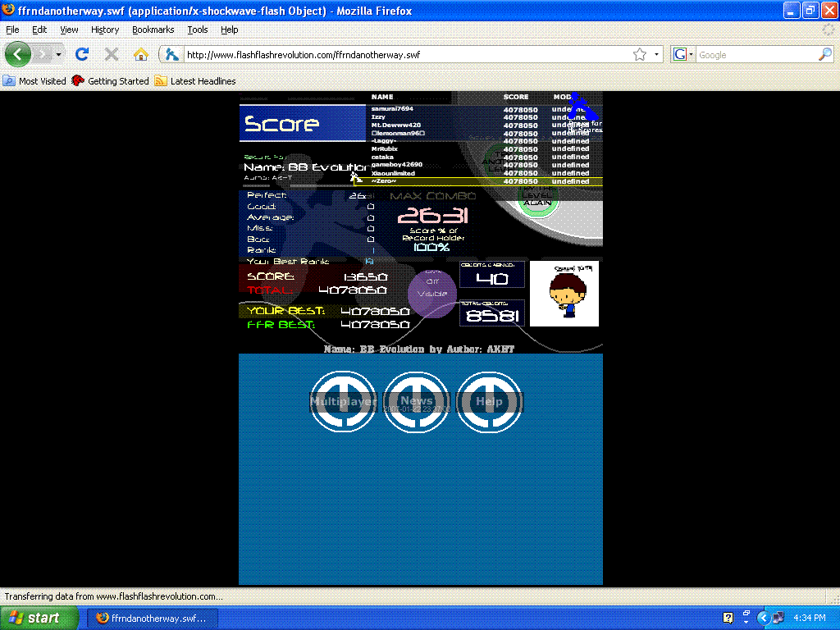Expand the address bar URL dropdown
The height and width of the screenshot is (630, 840).
pos(657,55)
